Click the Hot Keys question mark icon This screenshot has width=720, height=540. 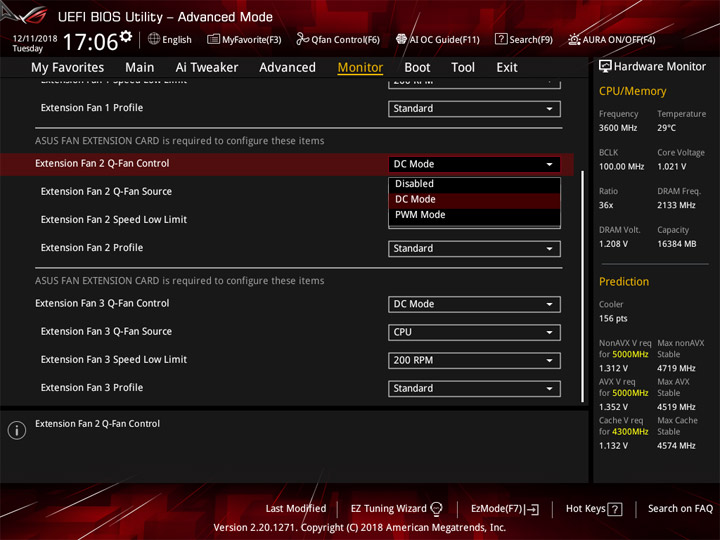pyautogui.click(x=615, y=509)
